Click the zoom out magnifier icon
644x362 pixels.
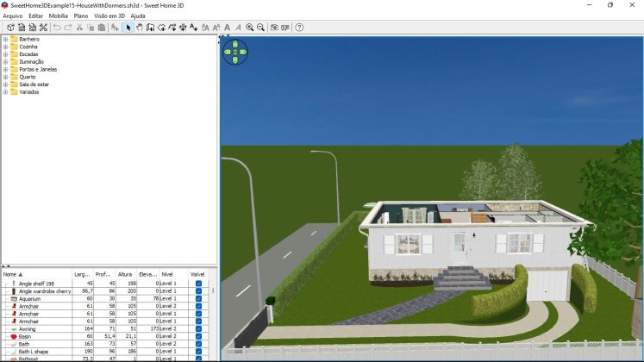[260, 28]
